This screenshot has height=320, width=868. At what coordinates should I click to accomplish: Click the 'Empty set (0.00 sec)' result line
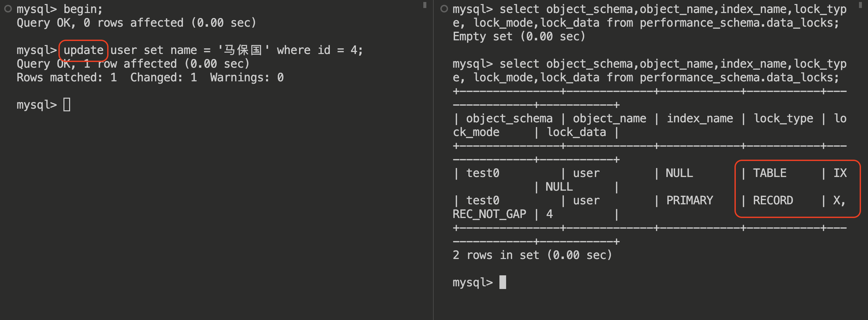pos(518,36)
